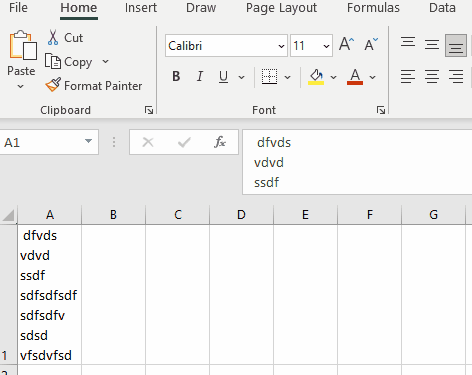The width and height of the screenshot is (472, 375).
Task: Click the Paste clipboard icon
Action: (x=23, y=46)
